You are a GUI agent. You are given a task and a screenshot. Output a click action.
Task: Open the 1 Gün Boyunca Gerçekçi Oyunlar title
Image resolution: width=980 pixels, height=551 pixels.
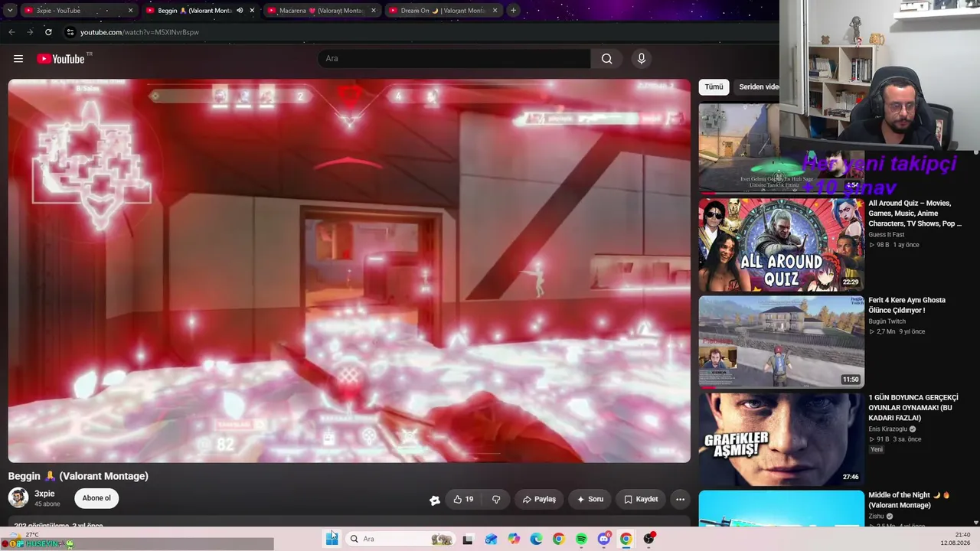point(913,408)
